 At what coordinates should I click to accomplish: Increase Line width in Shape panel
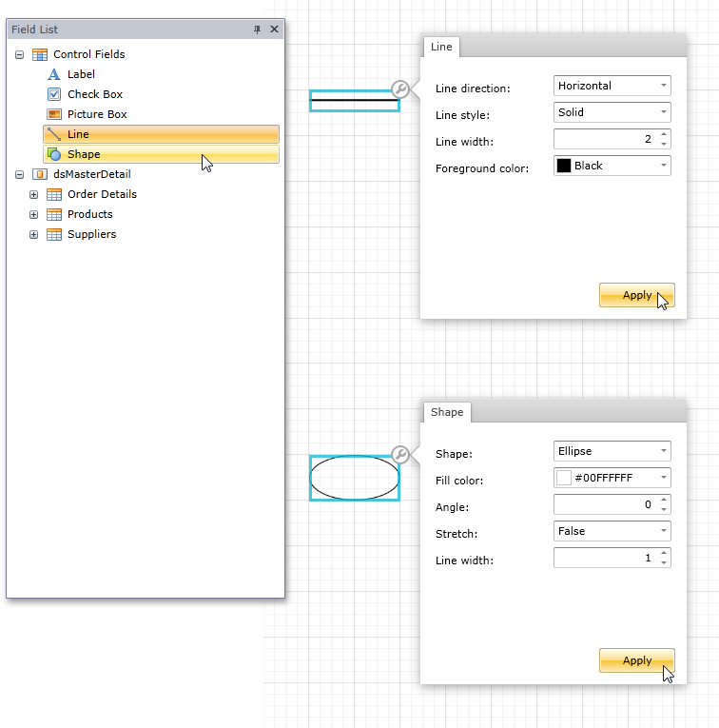[x=664, y=553]
